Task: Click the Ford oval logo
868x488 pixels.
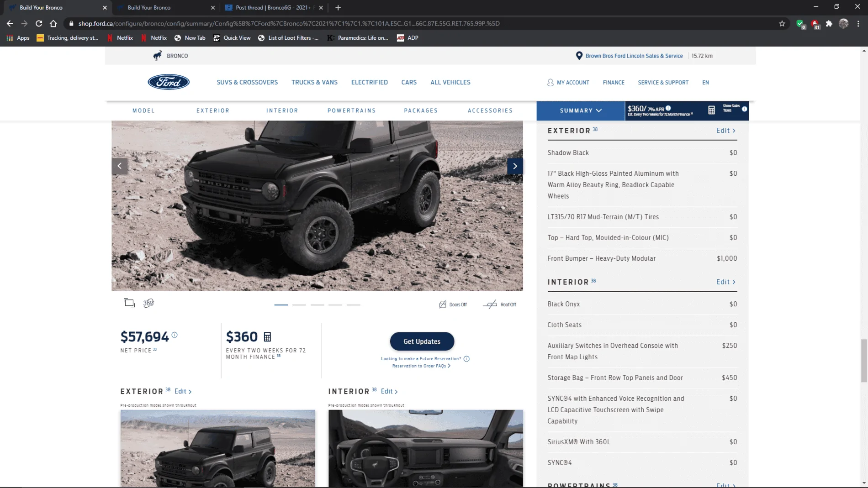Action: pyautogui.click(x=169, y=82)
